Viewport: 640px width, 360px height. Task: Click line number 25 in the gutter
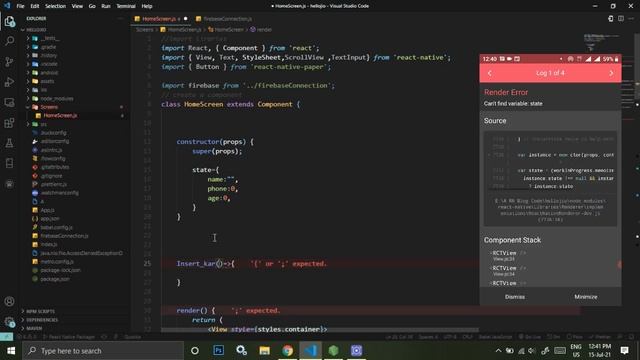147,264
